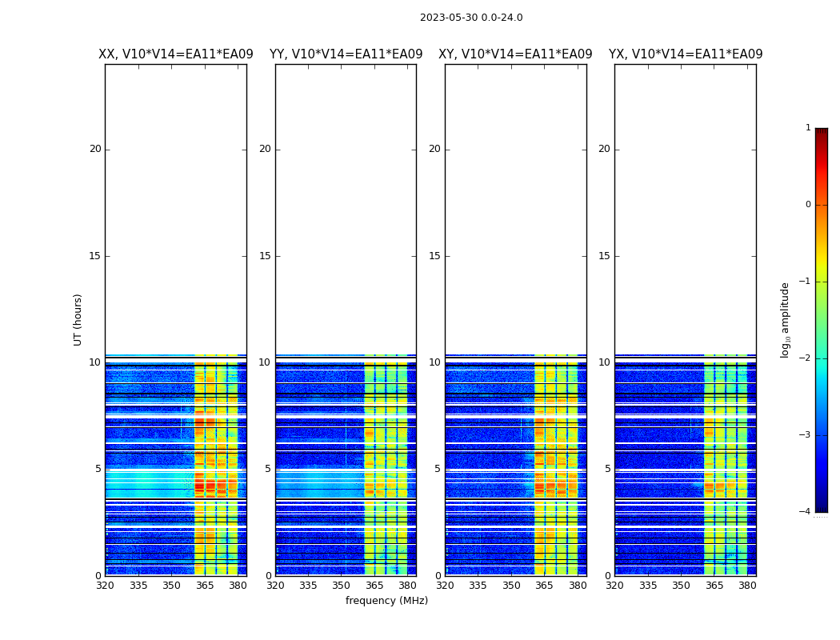
Task: Click the figure date title 2023-05-30
Action: tap(471, 18)
